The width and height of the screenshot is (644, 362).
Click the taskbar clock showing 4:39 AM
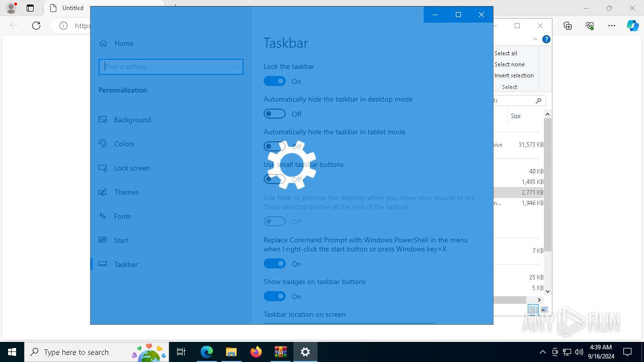point(601,352)
